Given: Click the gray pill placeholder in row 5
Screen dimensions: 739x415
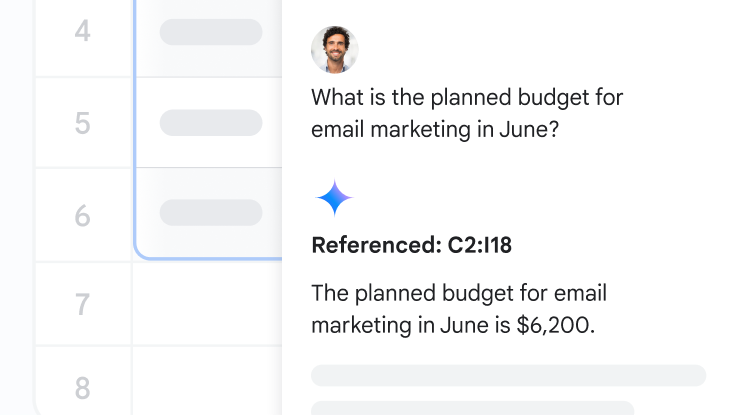Looking at the screenshot, I should pos(211,123).
